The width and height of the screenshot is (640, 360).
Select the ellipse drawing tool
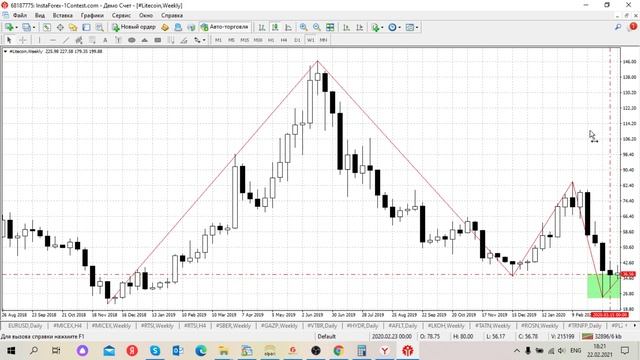[131, 40]
